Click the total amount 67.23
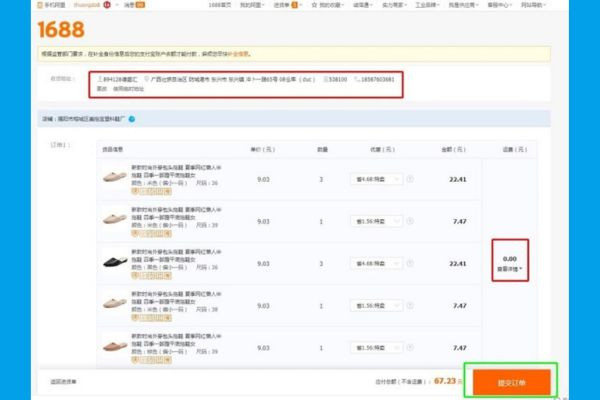The image size is (600, 400). coord(445,381)
